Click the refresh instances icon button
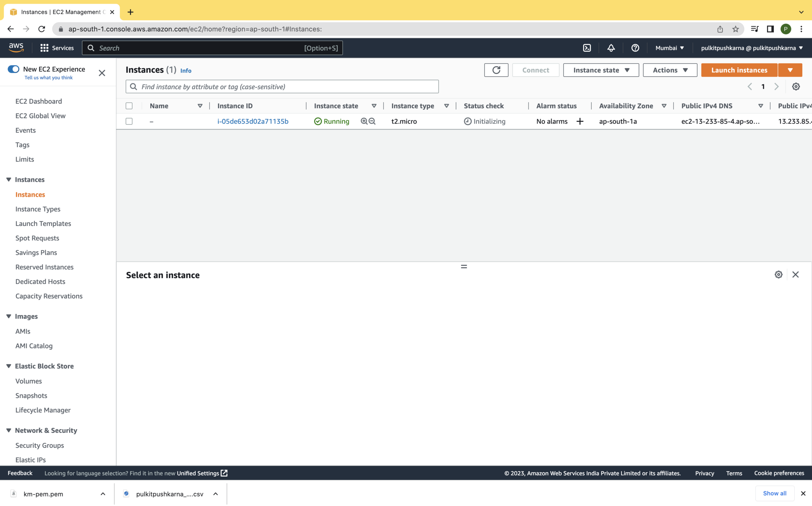812x506 pixels. (x=496, y=70)
